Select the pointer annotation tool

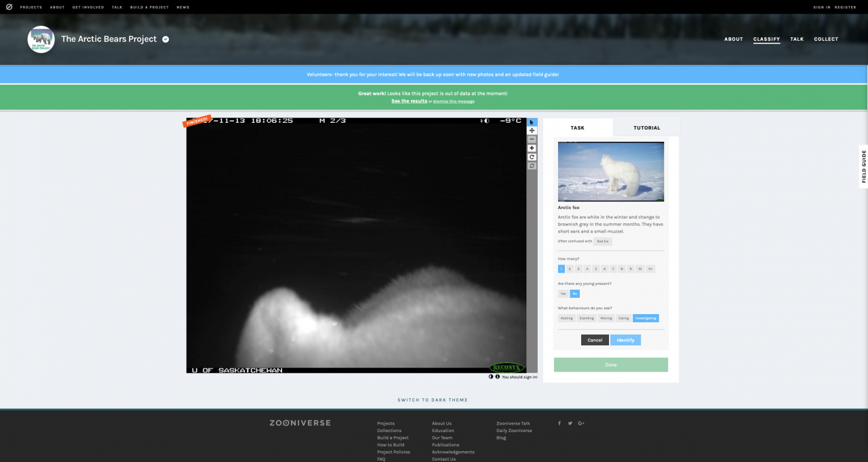tap(532, 122)
